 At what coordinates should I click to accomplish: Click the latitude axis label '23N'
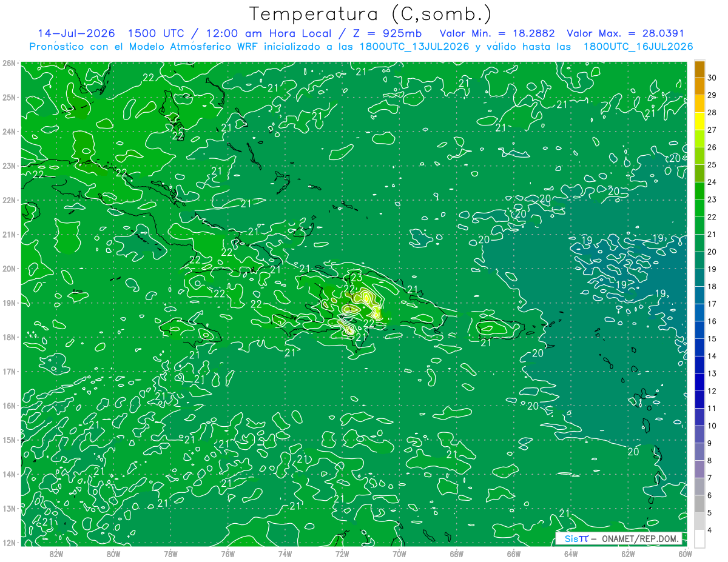pyautogui.click(x=8, y=166)
